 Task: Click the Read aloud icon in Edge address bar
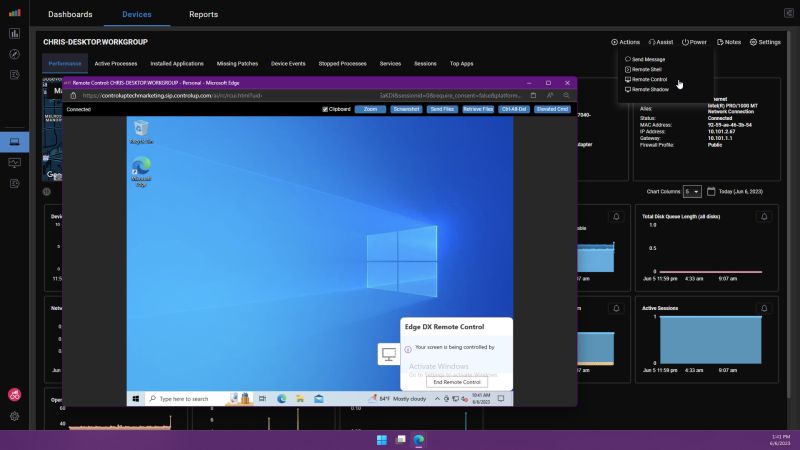pos(550,95)
